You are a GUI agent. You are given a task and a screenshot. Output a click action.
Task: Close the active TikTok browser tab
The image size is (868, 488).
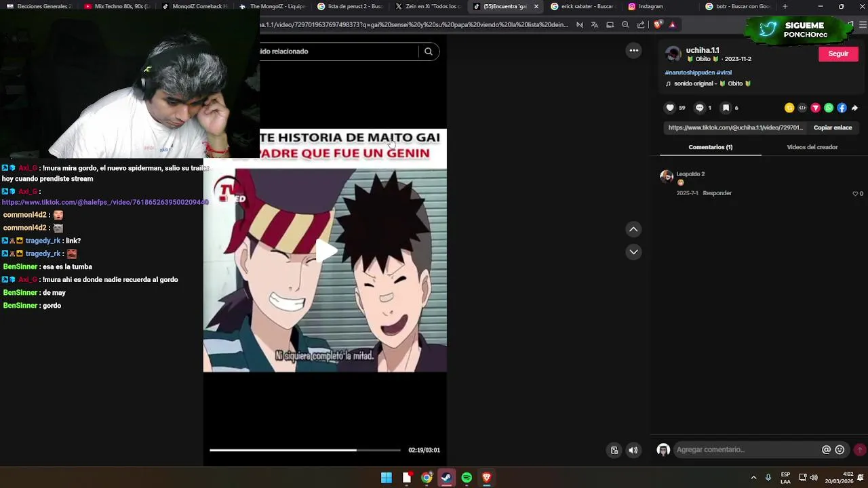pos(536,6)
